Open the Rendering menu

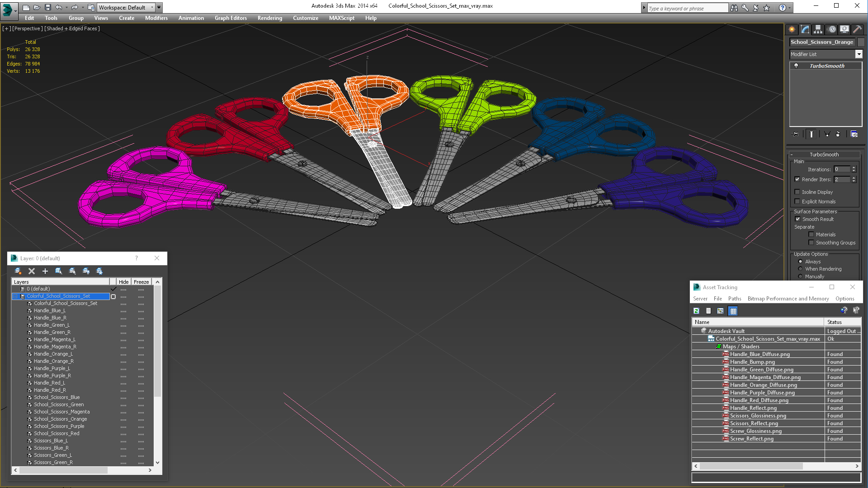(x=270, y=18)
